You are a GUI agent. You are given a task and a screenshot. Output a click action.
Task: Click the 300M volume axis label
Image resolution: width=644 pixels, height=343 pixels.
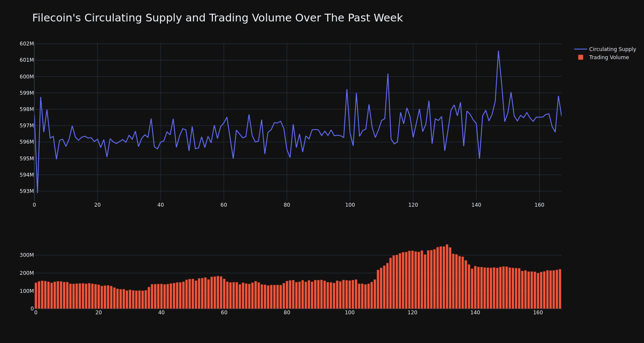(26, 255)
